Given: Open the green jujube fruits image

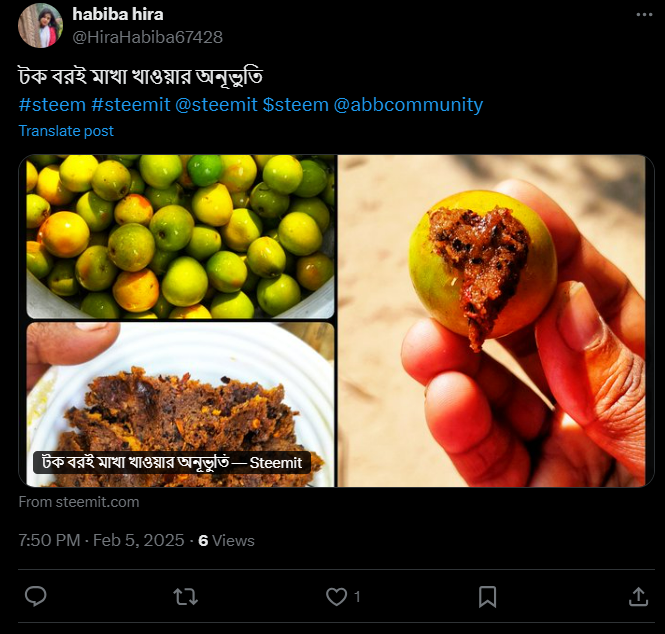Looking at the screenshot, I should [180, 236].
